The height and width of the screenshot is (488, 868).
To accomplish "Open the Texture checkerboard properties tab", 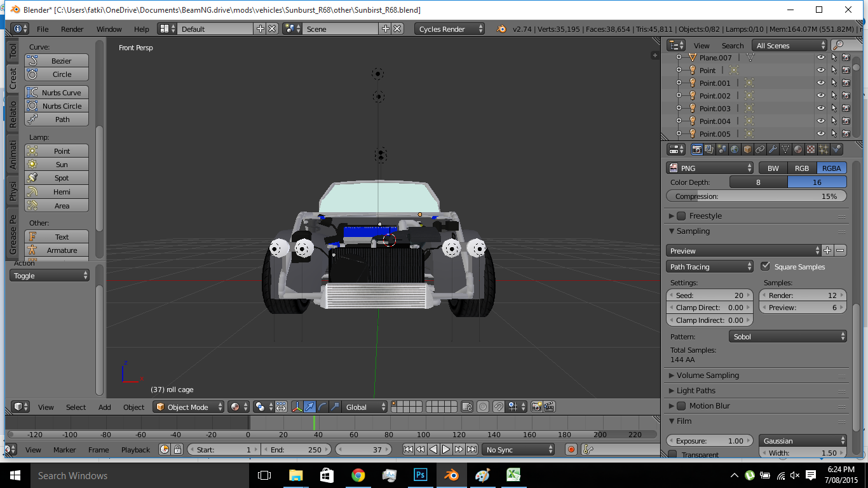I will pos(811,149).
